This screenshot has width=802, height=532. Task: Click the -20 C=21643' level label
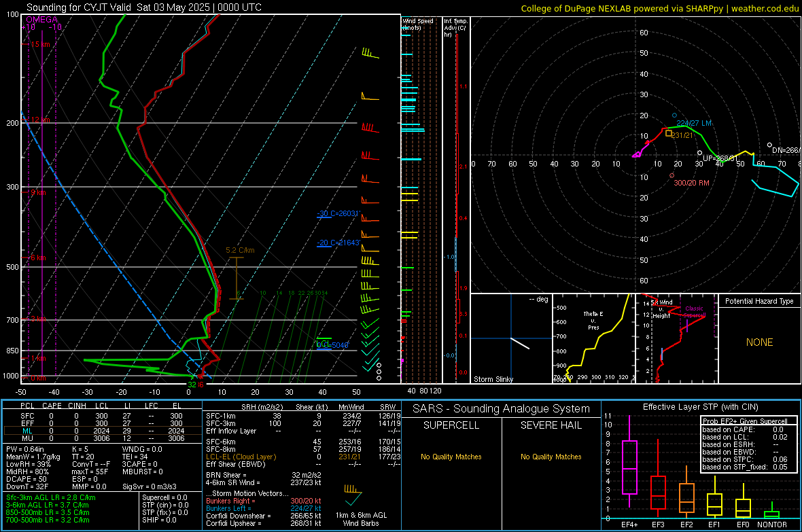coord(338,243)
